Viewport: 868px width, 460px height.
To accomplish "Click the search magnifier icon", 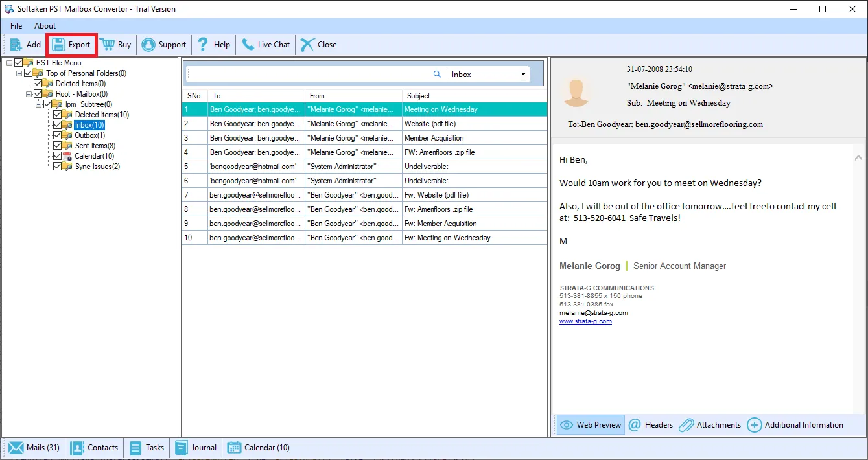I will (x=437, y=75).
